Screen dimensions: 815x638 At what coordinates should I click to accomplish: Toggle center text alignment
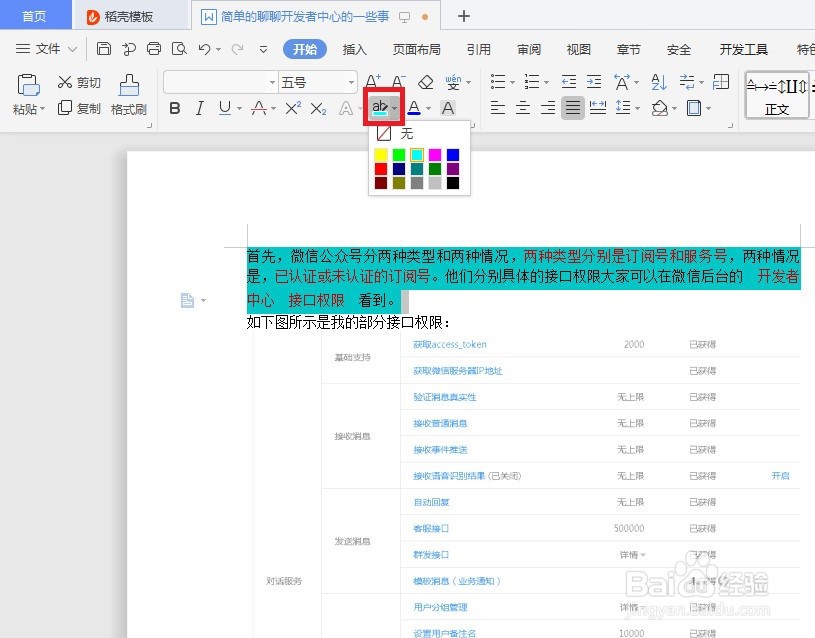click(521, 105)
